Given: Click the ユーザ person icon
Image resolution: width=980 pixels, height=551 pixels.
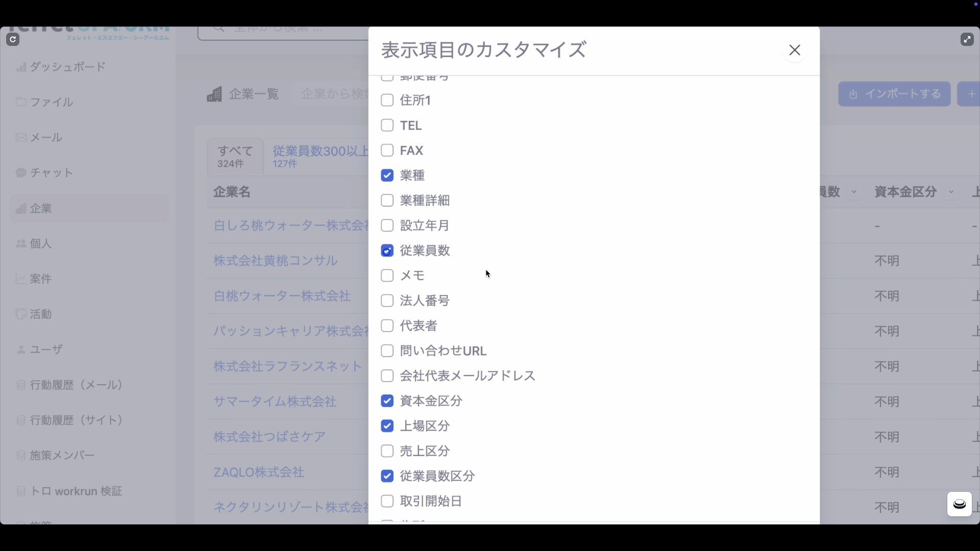Looking at the screenshot, I should point(21,349).
